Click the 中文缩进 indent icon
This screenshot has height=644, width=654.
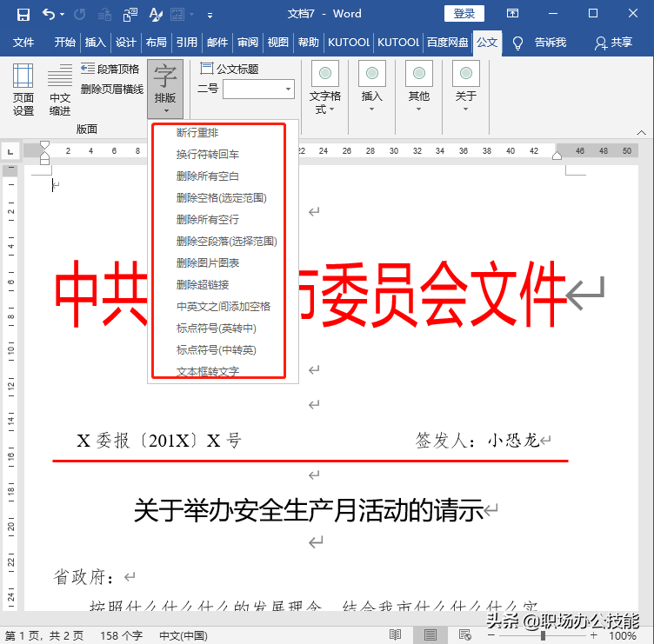[x=60, y=90]
